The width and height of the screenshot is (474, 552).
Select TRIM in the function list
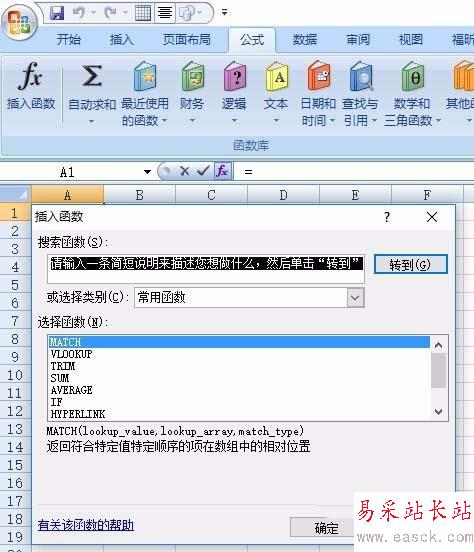click(239, 366)
